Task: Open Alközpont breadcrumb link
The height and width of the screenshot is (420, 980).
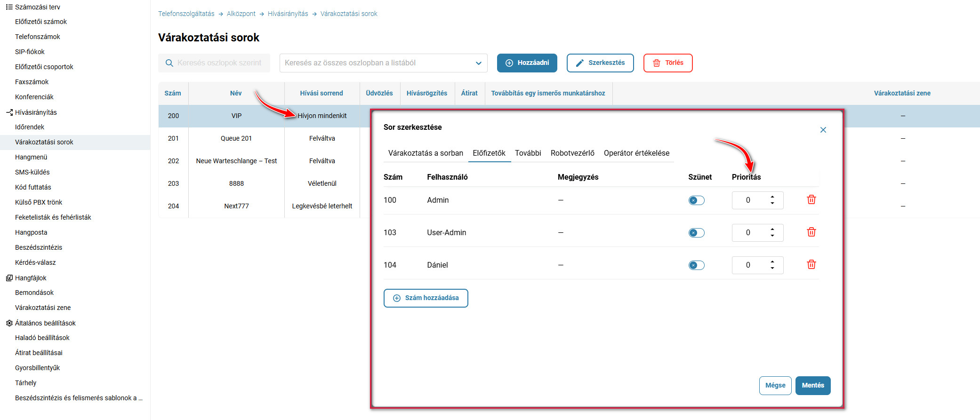Action: pos(241,14)
